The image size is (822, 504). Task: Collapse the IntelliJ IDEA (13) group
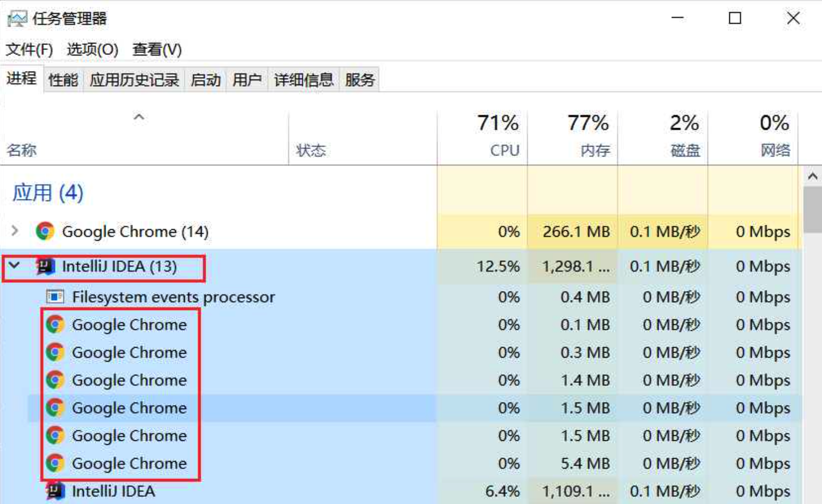click(x=15, y=266)
